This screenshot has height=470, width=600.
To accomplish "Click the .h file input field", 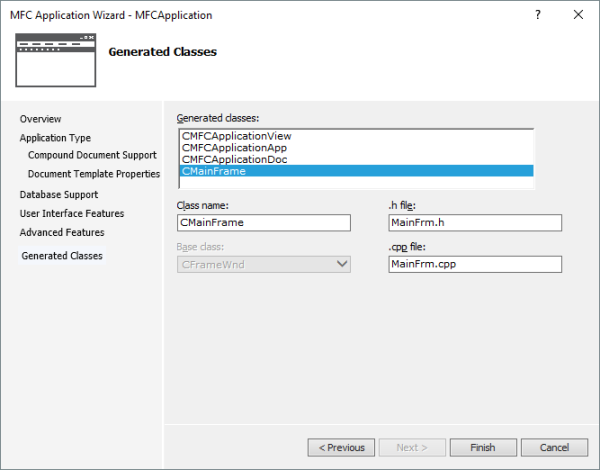I will pyautogui.click(x=475, y=223).
